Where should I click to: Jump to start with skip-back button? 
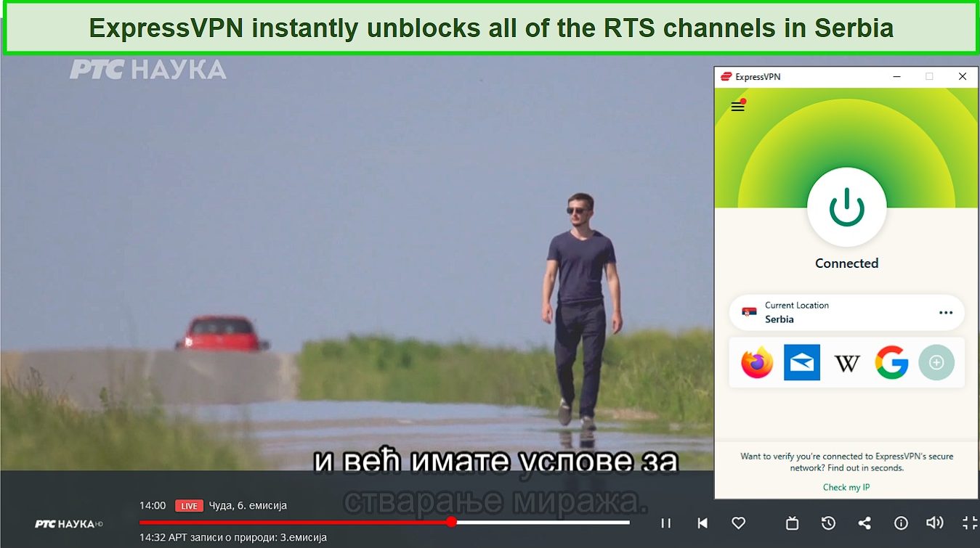(702, 523)
